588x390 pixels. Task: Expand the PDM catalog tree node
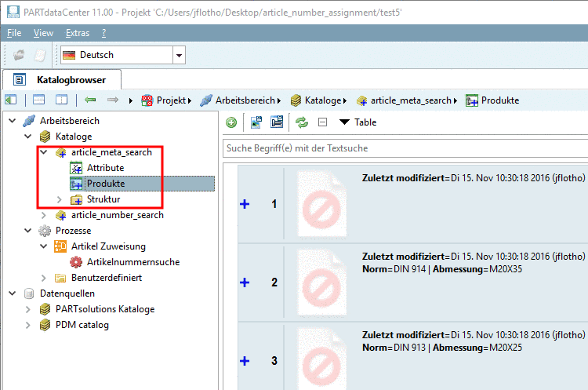coord(28,325)
